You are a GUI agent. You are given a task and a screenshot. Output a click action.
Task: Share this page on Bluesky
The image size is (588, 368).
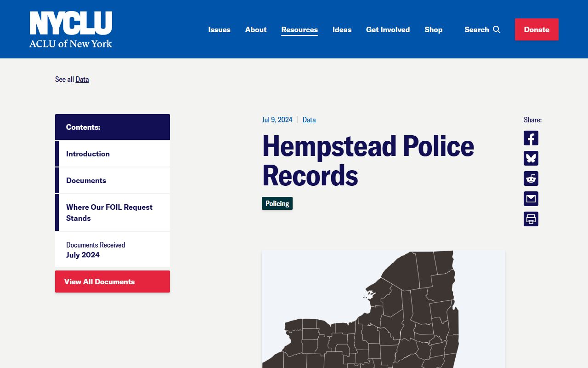(531, 158)
